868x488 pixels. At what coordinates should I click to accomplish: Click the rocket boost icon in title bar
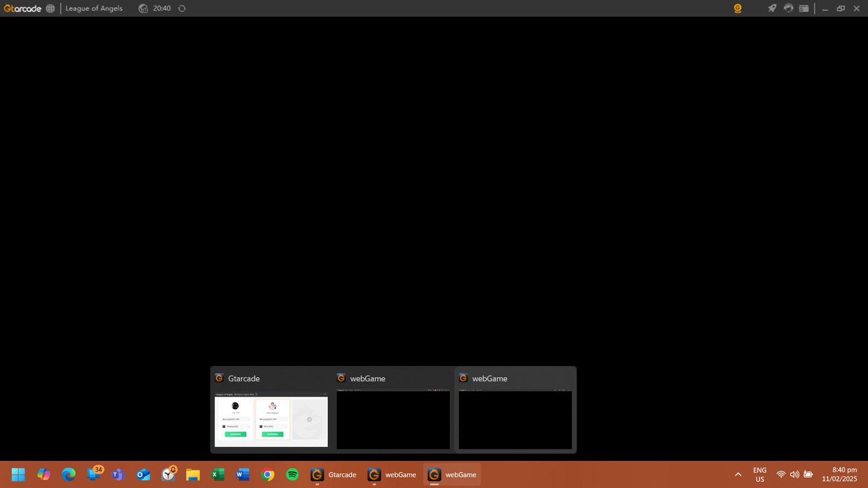[x=772, y=8]
